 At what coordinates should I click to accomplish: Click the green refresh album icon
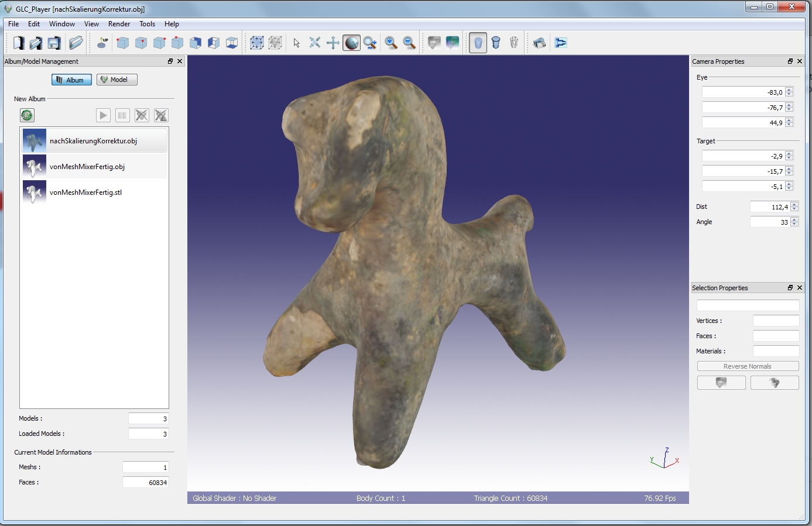pyautogui.click(x=27, y=115)
